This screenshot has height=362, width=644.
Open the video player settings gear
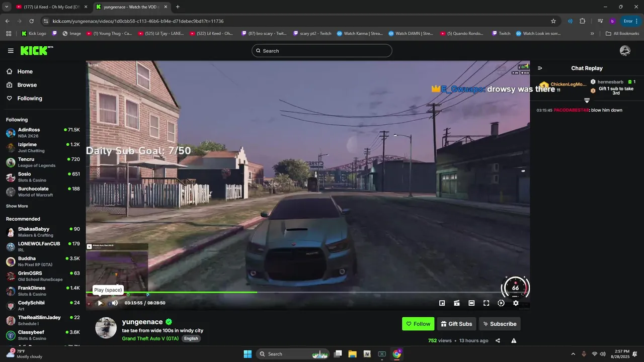[516, 303]
